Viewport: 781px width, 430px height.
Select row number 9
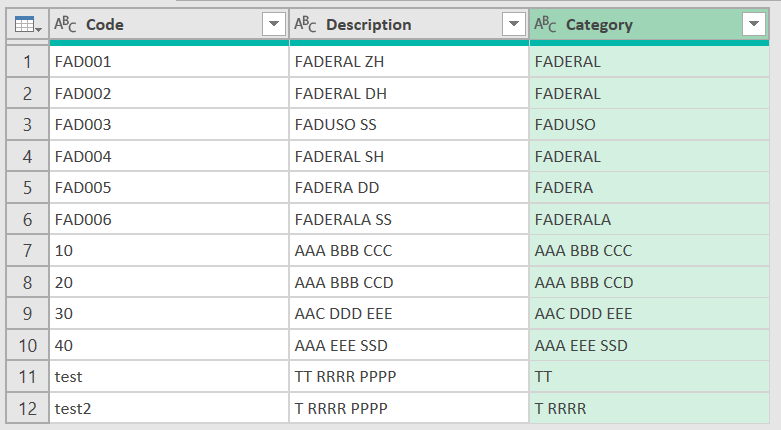click(27, 314)
